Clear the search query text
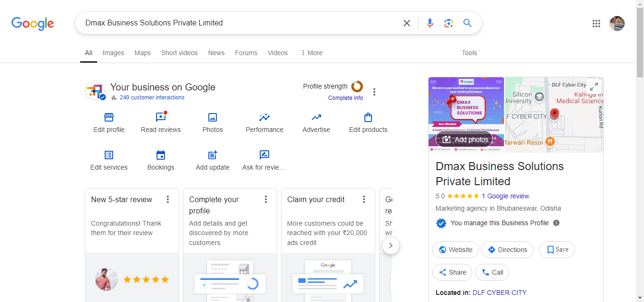This screenshot has width=644, height=302. (x=407, y=23)
